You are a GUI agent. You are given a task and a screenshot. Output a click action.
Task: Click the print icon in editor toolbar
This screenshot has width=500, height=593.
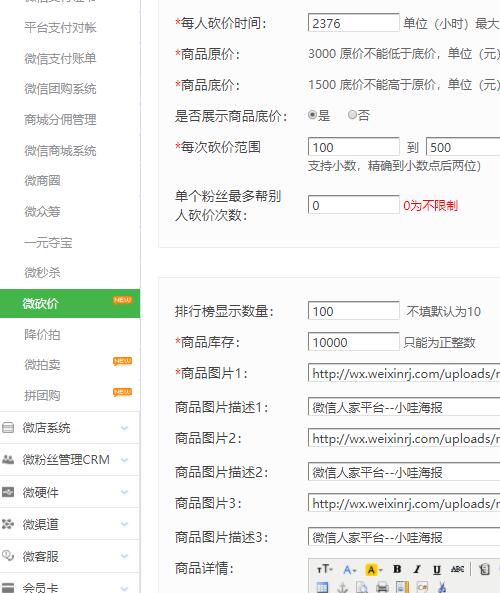pyautogui.click(x=382, y=587)
